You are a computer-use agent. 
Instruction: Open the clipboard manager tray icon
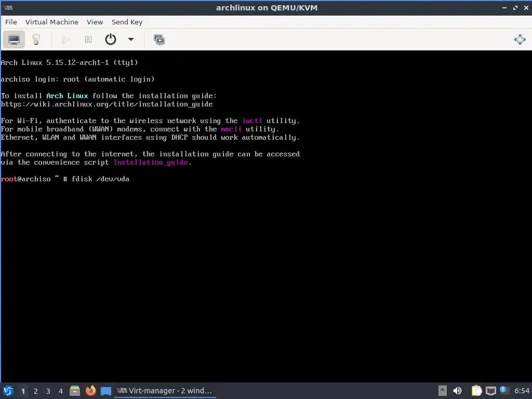click(477, 391)
